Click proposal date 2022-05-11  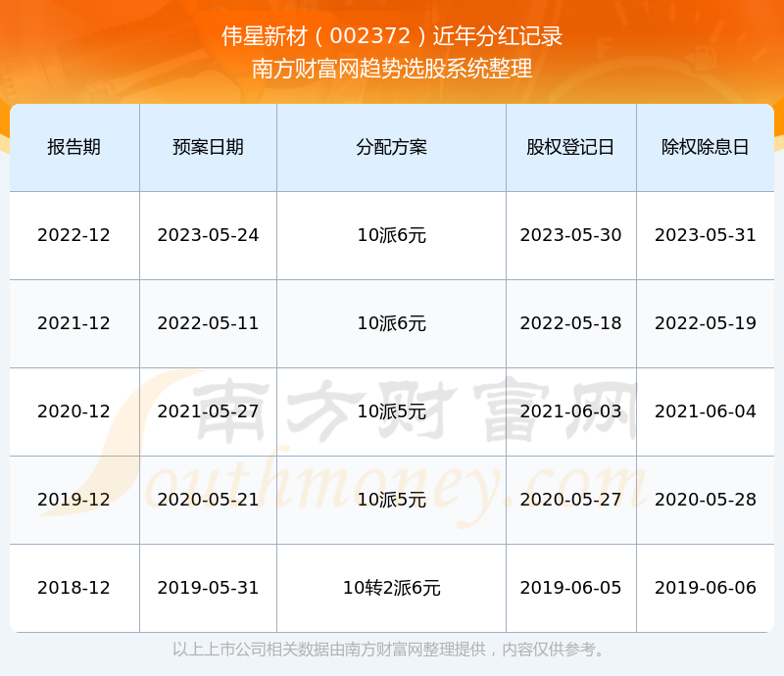pyautogui.click(x=208, y=323)
